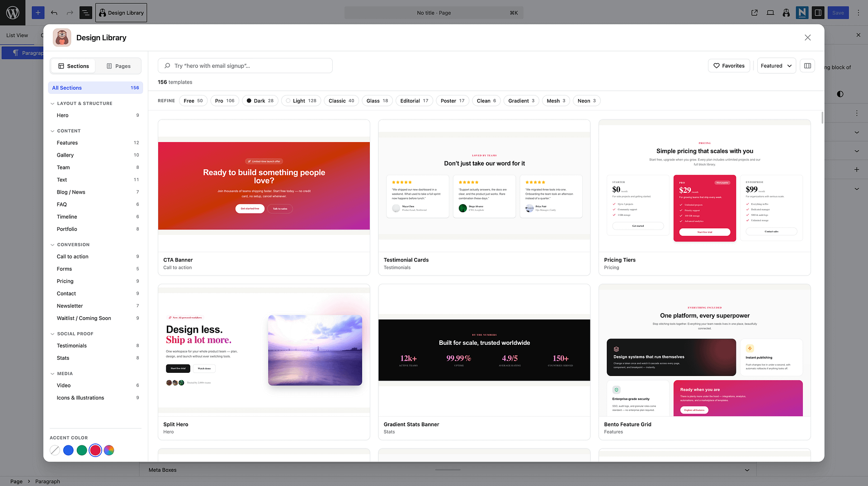868x486 pixels.
Task: Click the undo arrow icon
Action: [x=54, y=13]
